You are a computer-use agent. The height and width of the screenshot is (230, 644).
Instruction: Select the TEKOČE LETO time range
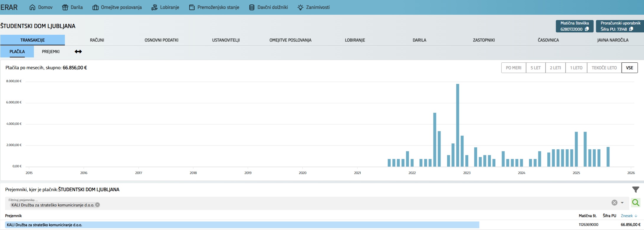click(x=604, y=68)
